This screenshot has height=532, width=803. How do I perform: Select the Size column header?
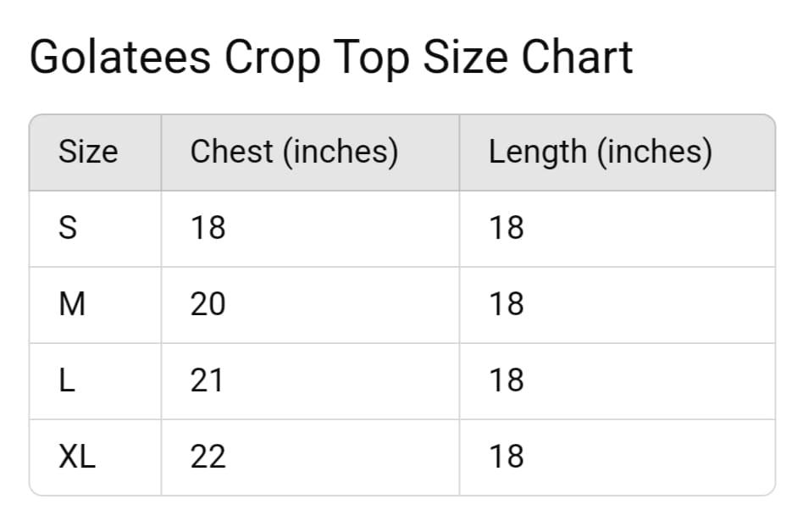click(88, 152)
